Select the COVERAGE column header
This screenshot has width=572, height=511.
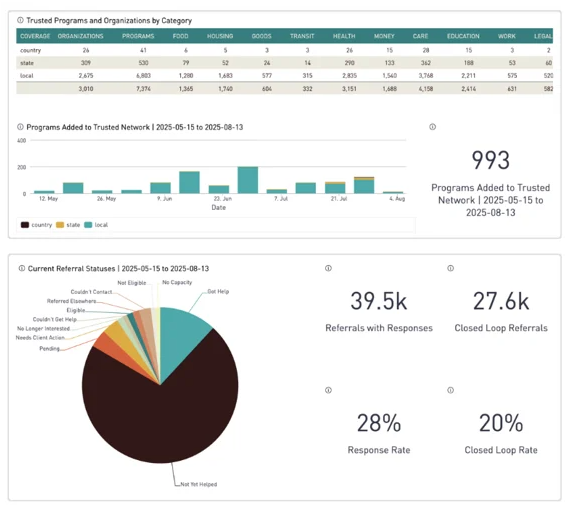click(35, 36)
